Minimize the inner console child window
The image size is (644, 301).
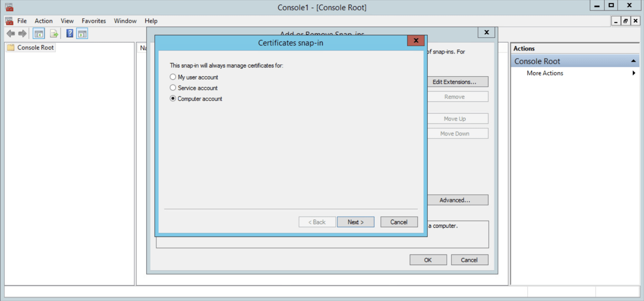coord(616,21)
